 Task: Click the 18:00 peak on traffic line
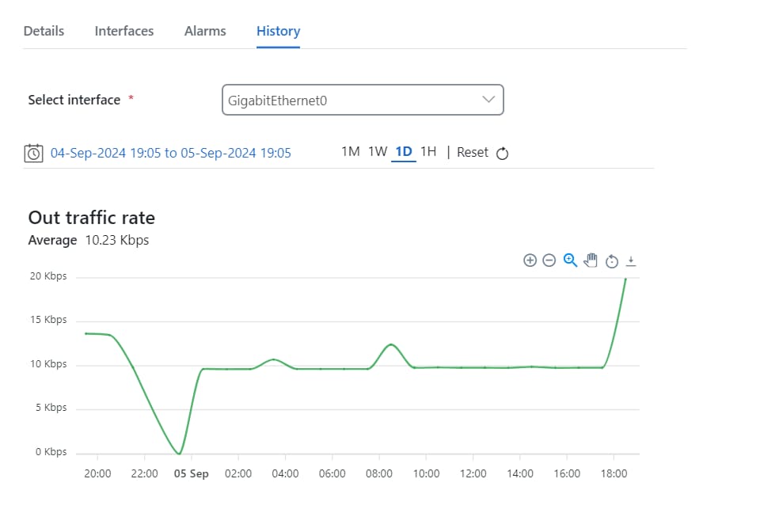tap(625, 279)
